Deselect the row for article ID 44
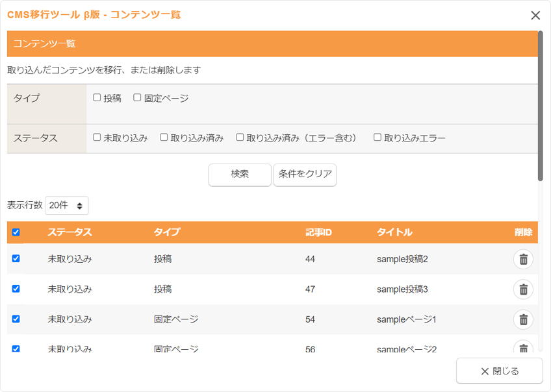Viewport: 551px width, 392px height. tap(16, 258)
